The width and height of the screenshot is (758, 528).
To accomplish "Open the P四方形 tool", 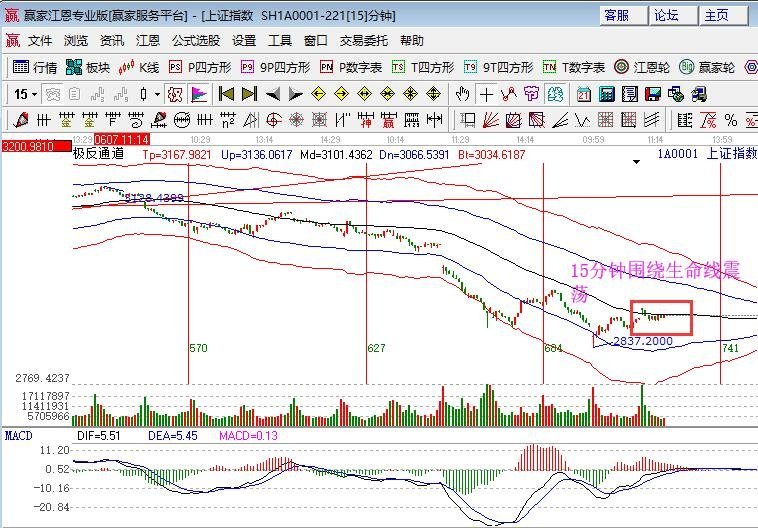I will tap(200, 67).
